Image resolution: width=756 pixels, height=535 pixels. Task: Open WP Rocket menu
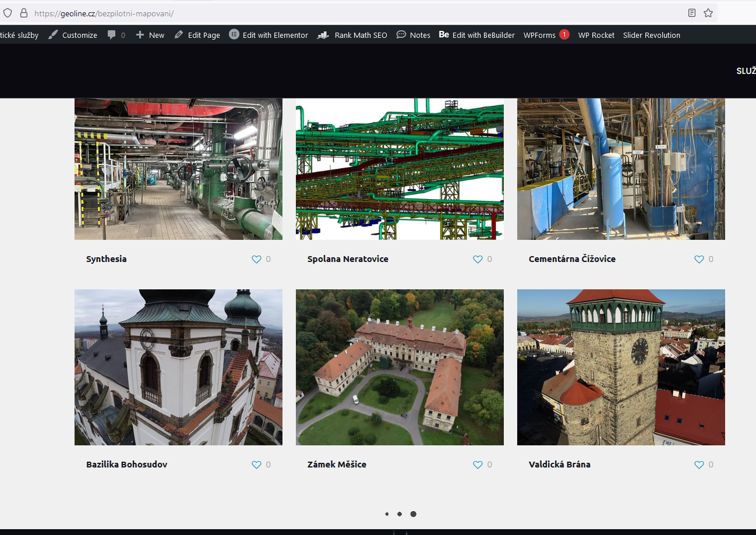pos(596,35)
